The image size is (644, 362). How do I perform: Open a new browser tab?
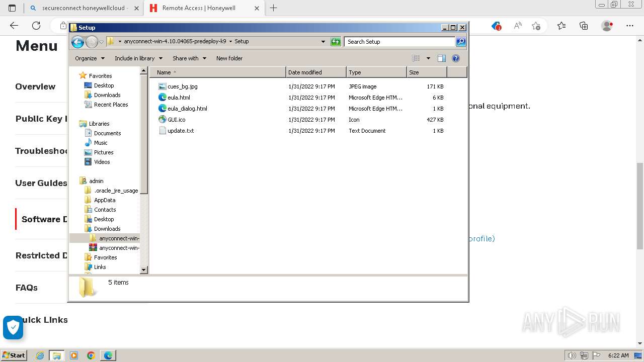(273, 8)
